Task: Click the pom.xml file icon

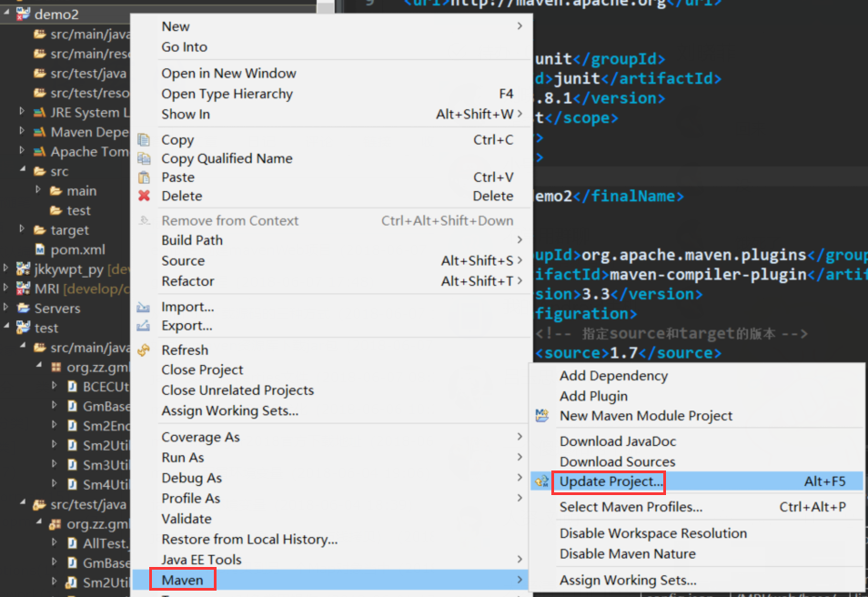Action: pyautogui.click(x=40, y=249)
